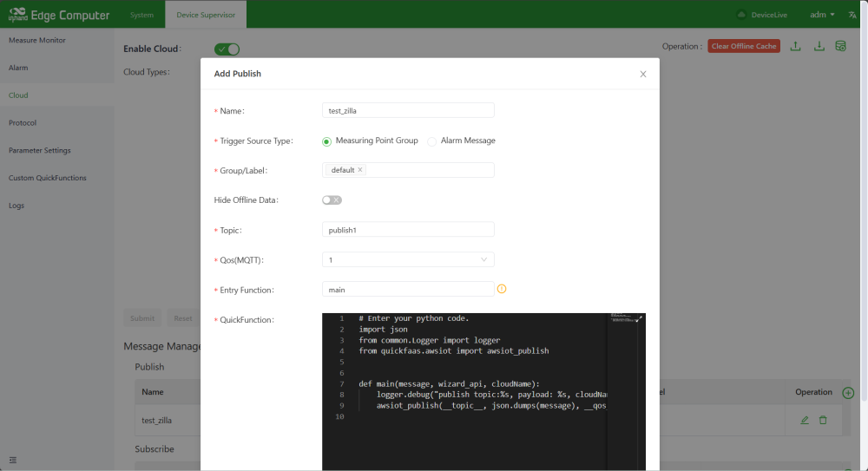Open the adm user dropdown menu
The image size is (868, 471).
(822, 15)
